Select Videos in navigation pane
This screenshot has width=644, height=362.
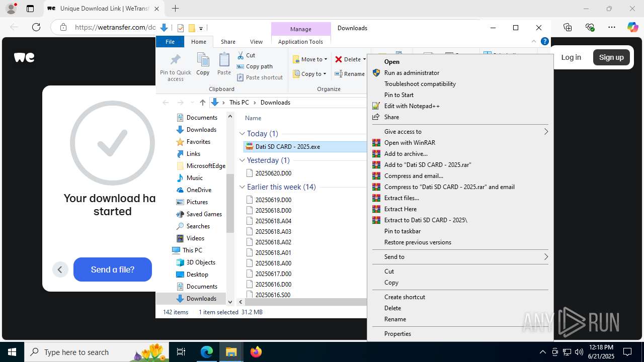tap(195, 238)
